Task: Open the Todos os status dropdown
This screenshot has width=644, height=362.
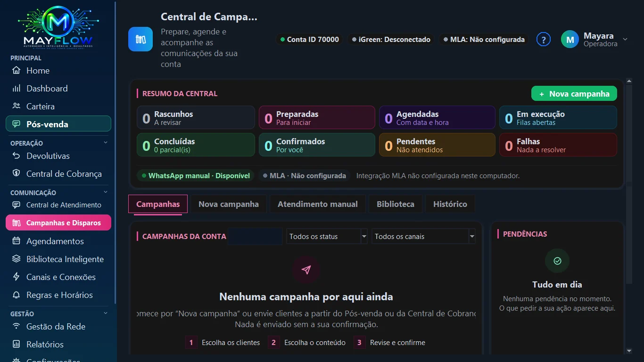Action: click(x=327, y=237)
